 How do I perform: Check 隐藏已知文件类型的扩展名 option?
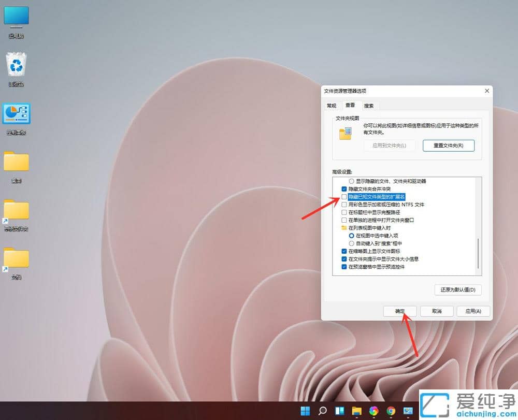(x=344, y=197)
